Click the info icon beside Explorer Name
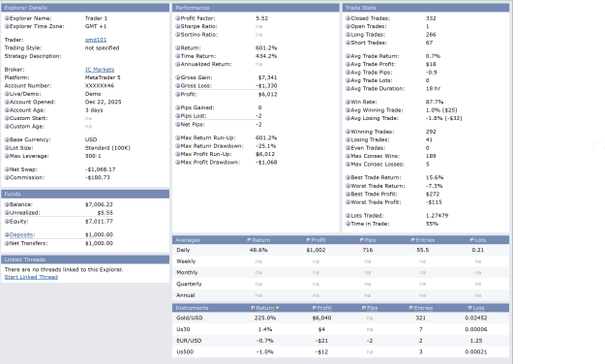Image resolution: width=605 pixels, height=364 pixels. click(7, 18)
